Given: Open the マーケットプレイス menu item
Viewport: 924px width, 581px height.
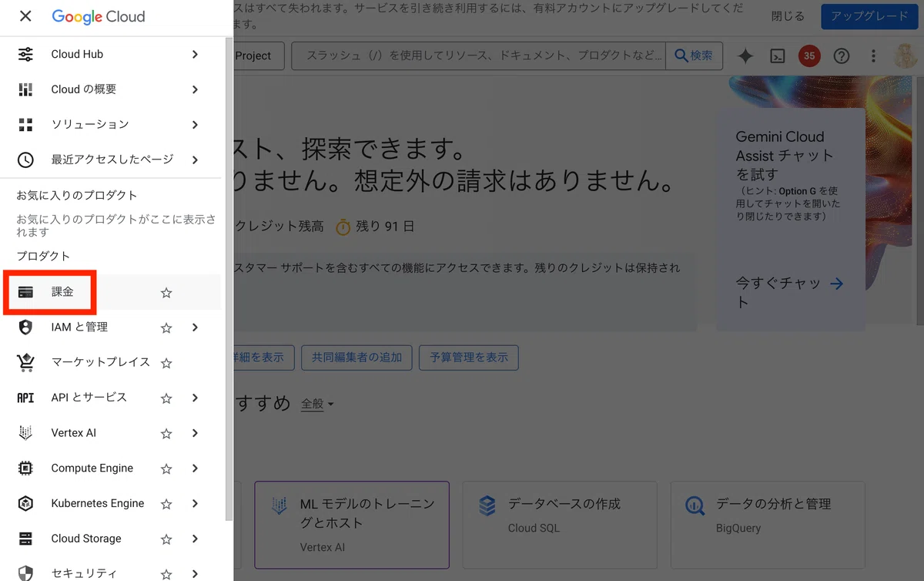Looking at the screenshot, I should (111, 362).
